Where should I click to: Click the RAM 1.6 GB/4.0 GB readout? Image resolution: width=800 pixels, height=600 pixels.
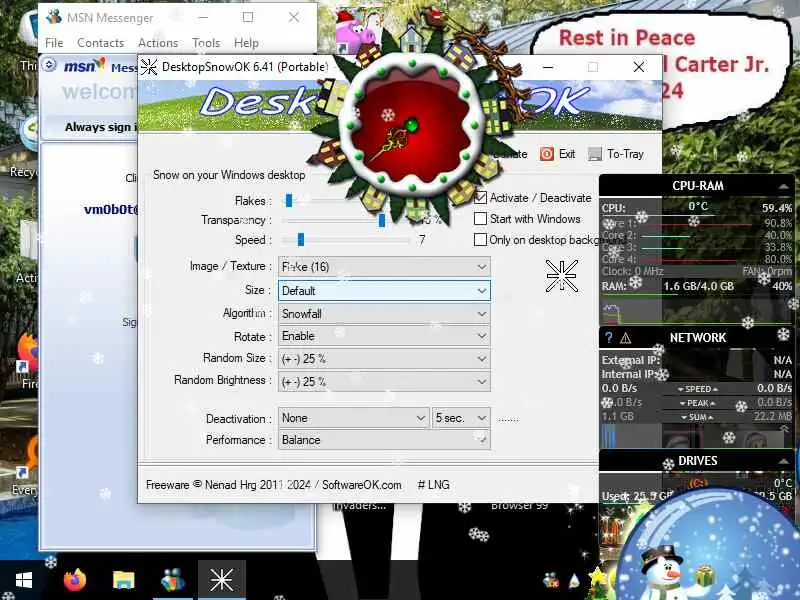click(x=698, y=286)
